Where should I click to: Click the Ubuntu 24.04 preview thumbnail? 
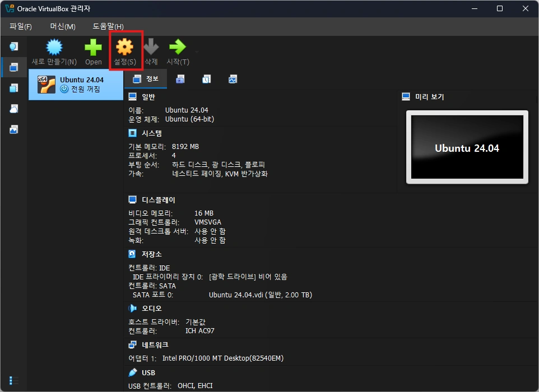467,147
